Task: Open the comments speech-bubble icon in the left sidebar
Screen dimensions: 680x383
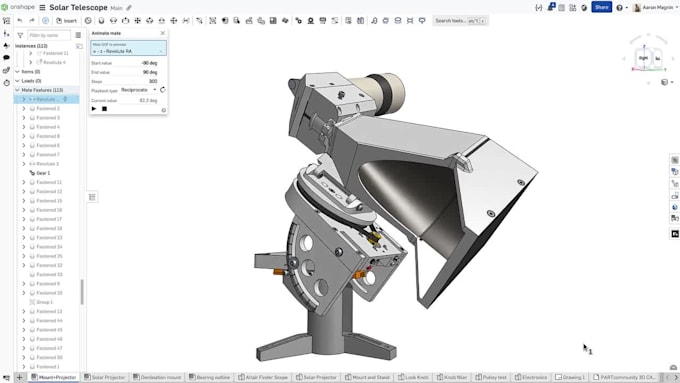Action: (6, 57)
